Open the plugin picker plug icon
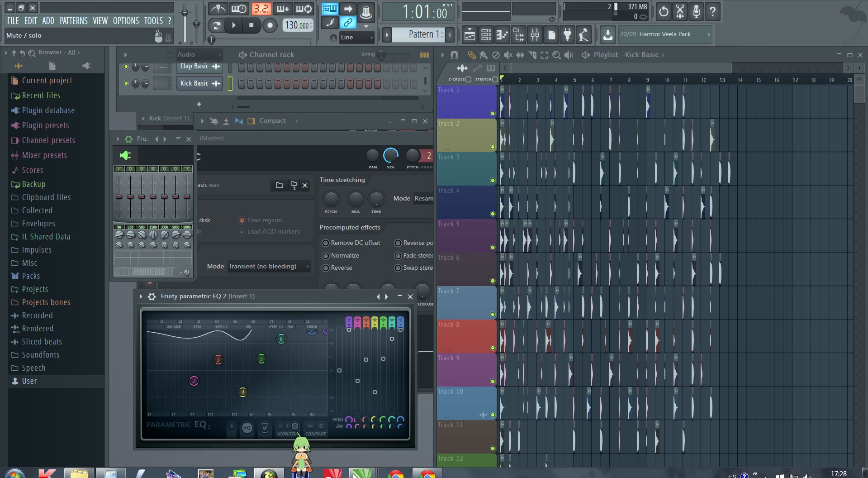Viewport: 868px width, 478px height. (x=567, y=34)
